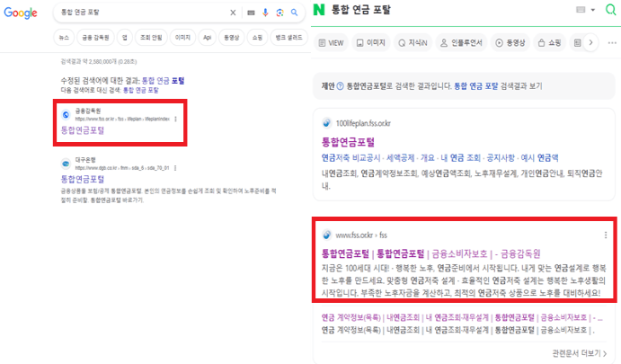
Task: Search instead for 통합 연금 포탈
Action: coord(140,90)
